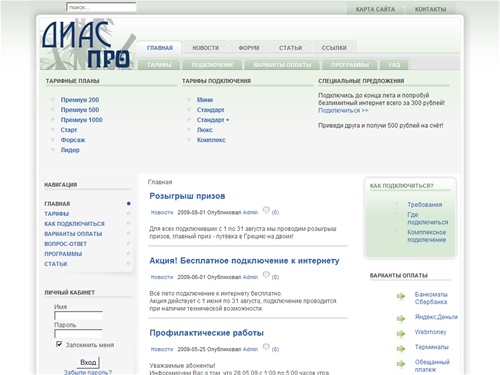This screenshot has height=375, width=500.
Task: Open the Форсаж tariff plan
Action: coord(73,140)
